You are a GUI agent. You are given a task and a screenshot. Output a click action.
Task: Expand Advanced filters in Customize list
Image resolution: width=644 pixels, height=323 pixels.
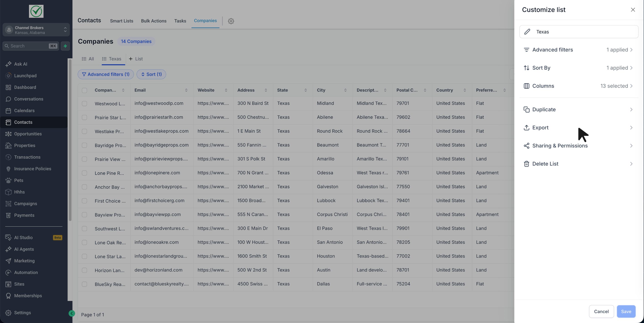click(579, 50)
